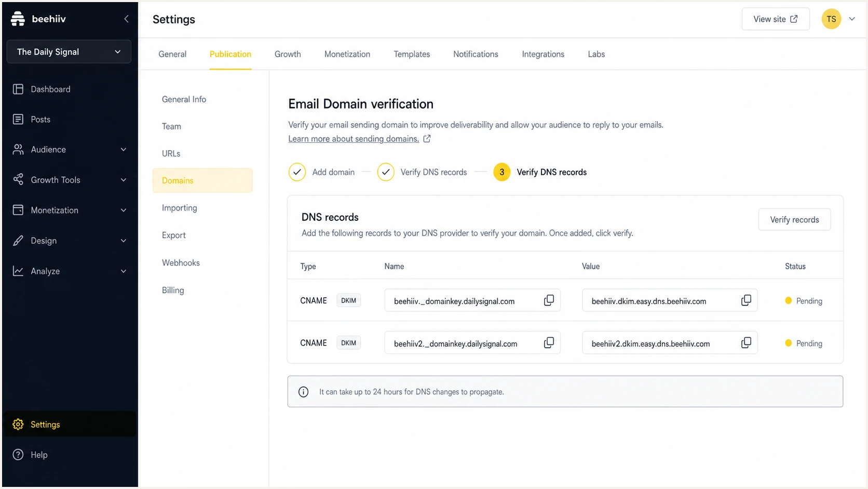
Task: Open the account menu chevron
Action: (x=852, y=19)
